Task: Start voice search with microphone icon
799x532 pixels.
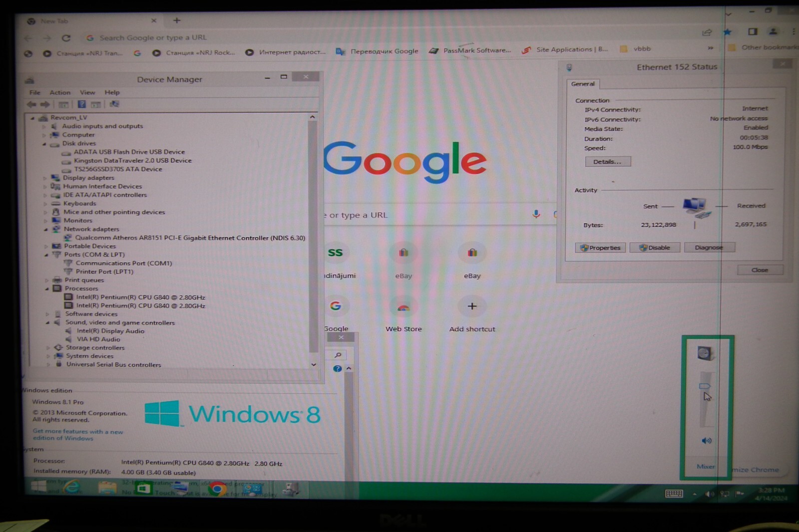Action: click(536, 214)
